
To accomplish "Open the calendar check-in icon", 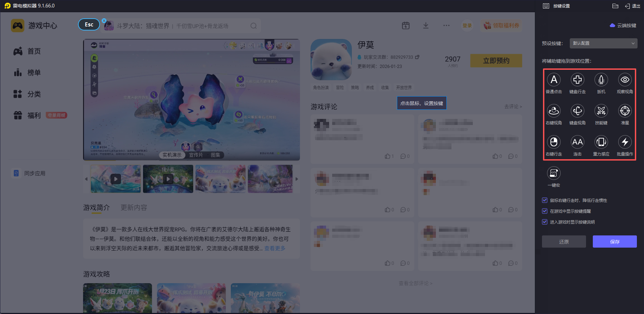I will 406,25.
